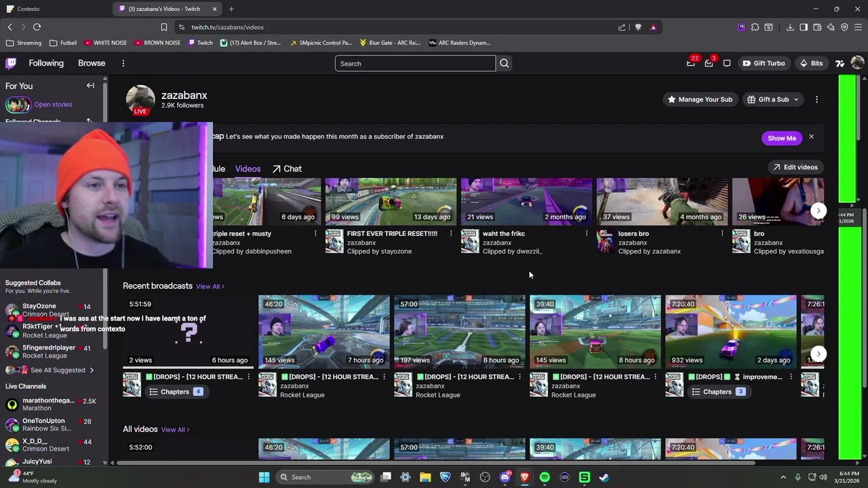
Task: Switch to the Videos tab
Action: [248, 169]
